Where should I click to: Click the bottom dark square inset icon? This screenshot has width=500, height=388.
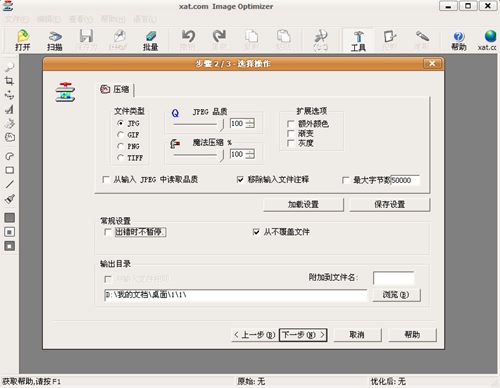pyautogui.click(x=9, y=246)
